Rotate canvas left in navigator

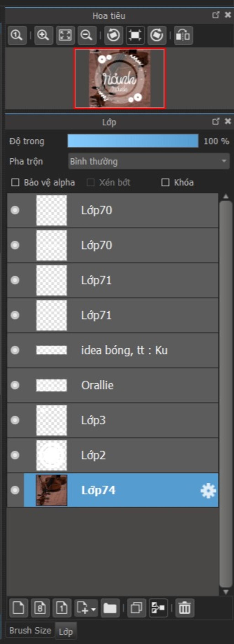click(x=113, y=35)
